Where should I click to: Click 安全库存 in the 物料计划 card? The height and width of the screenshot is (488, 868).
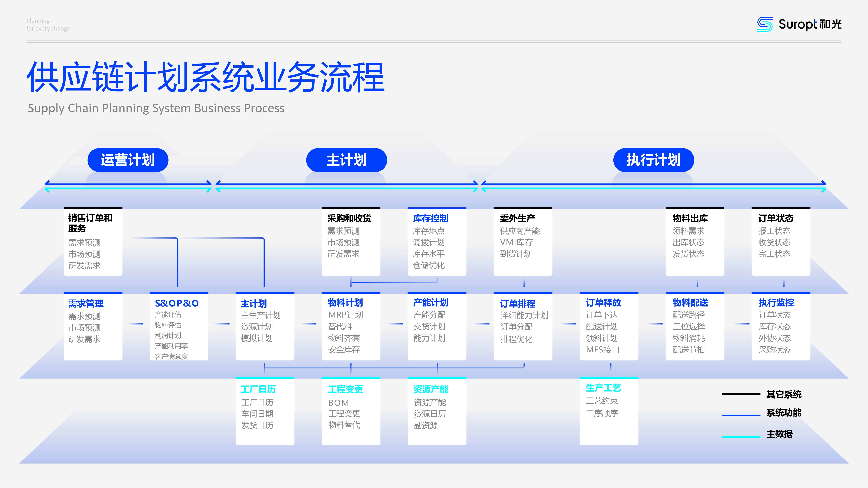pos(344,350)
